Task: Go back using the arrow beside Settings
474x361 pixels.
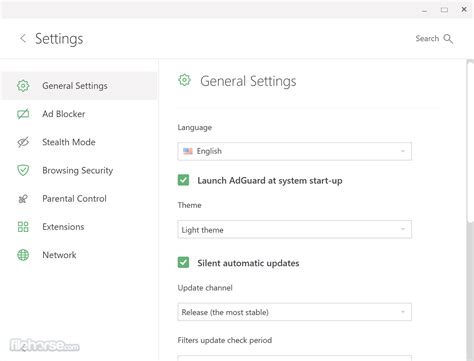Action: (x=23, y=38)
